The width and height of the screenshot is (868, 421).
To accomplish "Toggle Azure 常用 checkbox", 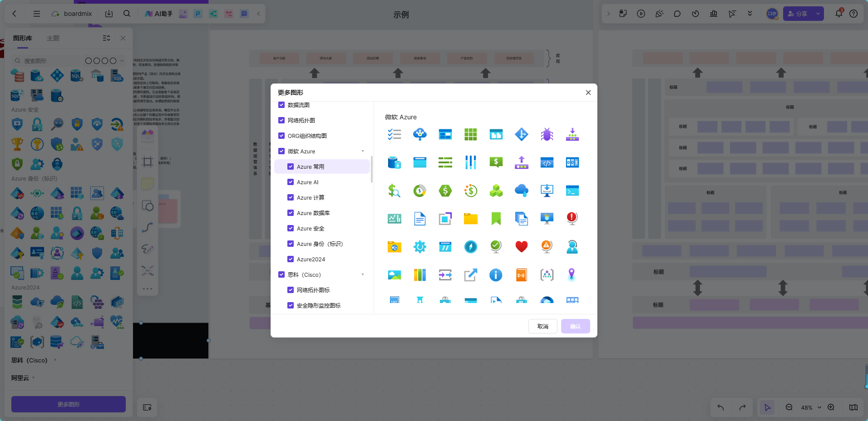I will point(291,166).
